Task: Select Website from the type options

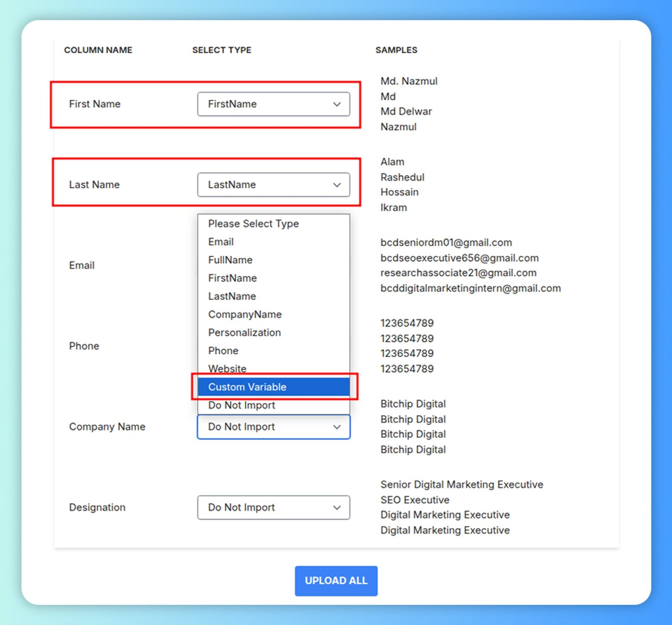Action: pos(228,368)
